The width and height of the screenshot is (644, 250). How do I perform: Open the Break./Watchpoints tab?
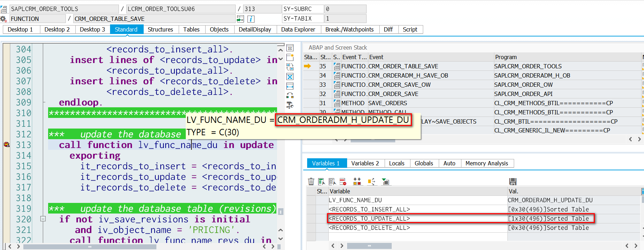tap(350, 29)
